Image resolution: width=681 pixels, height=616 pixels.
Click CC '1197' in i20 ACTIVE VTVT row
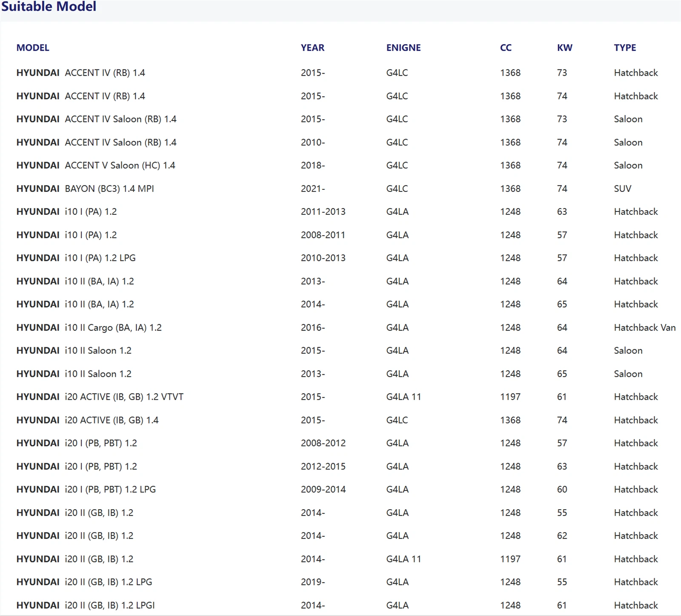(510, 397)
